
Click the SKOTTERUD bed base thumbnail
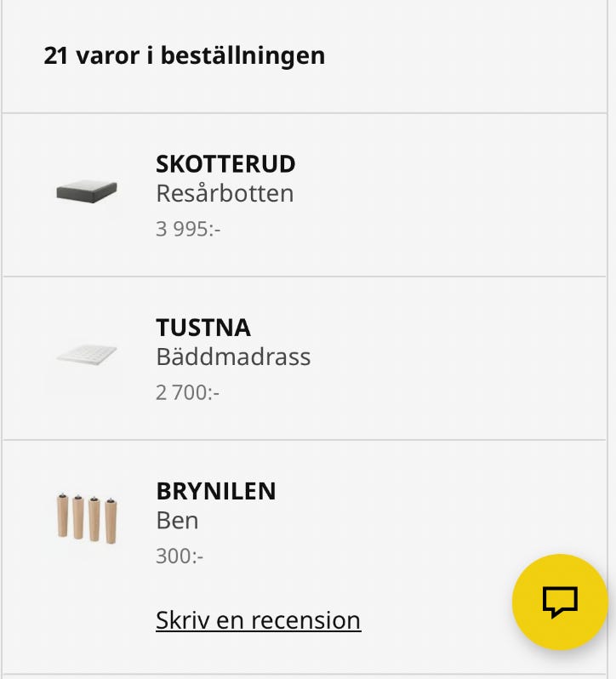pos(86,191)
